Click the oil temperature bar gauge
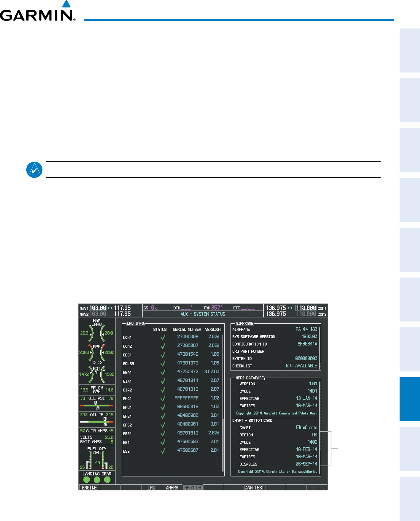 tap(97, 422)
